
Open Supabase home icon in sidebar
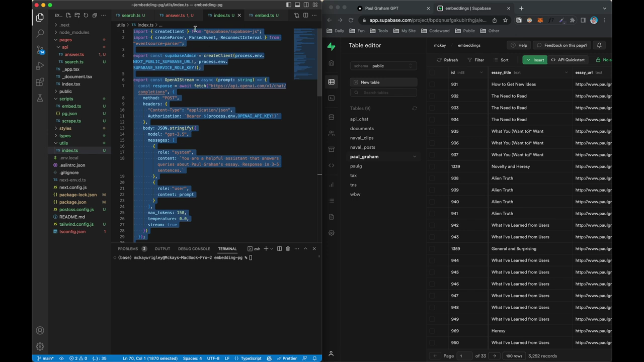coord(331,63)
